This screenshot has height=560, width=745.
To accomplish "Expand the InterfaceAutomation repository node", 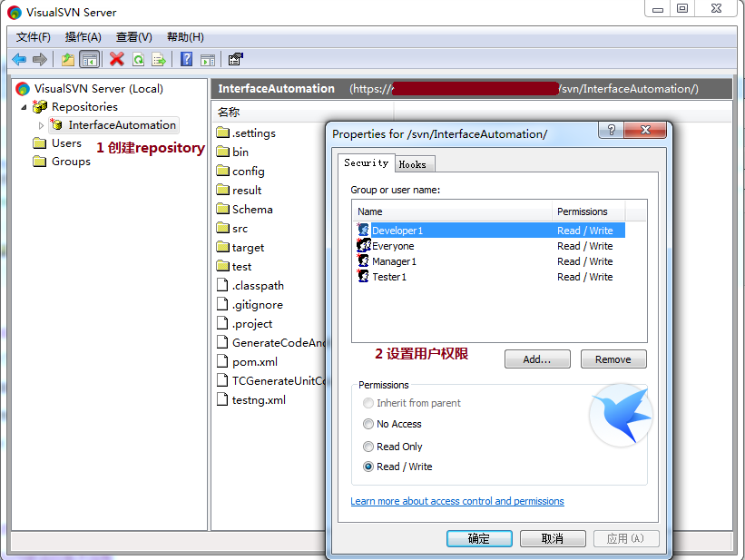I will click(42, 125).
